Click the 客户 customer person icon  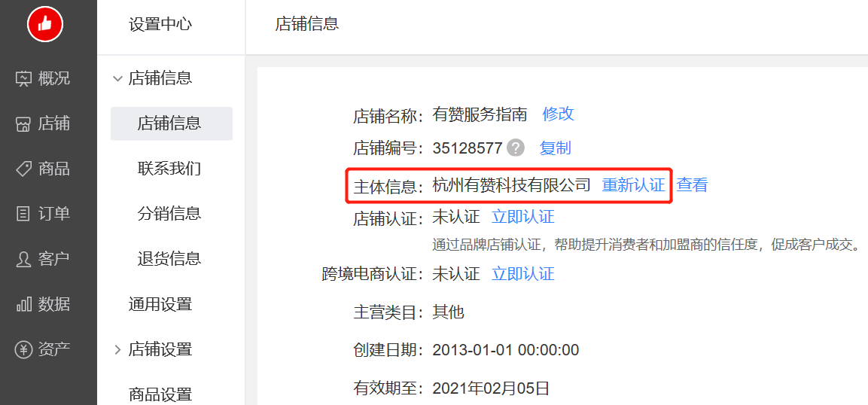pyautogui.click(x=23, y=259)
